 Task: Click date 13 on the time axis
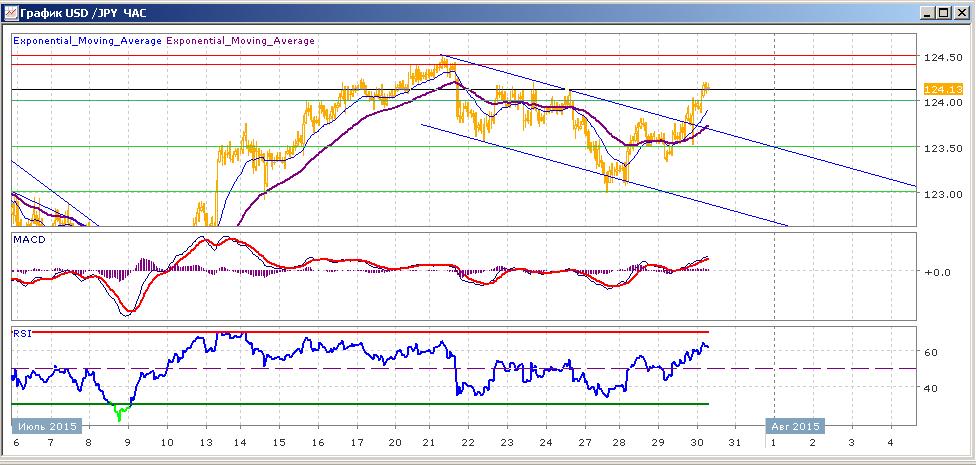coord(204,443)
